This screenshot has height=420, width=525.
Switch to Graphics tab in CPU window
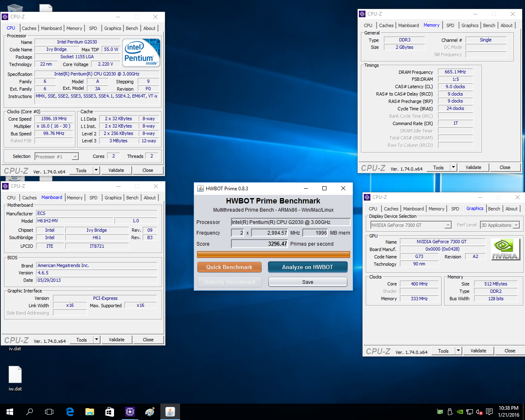113,28
